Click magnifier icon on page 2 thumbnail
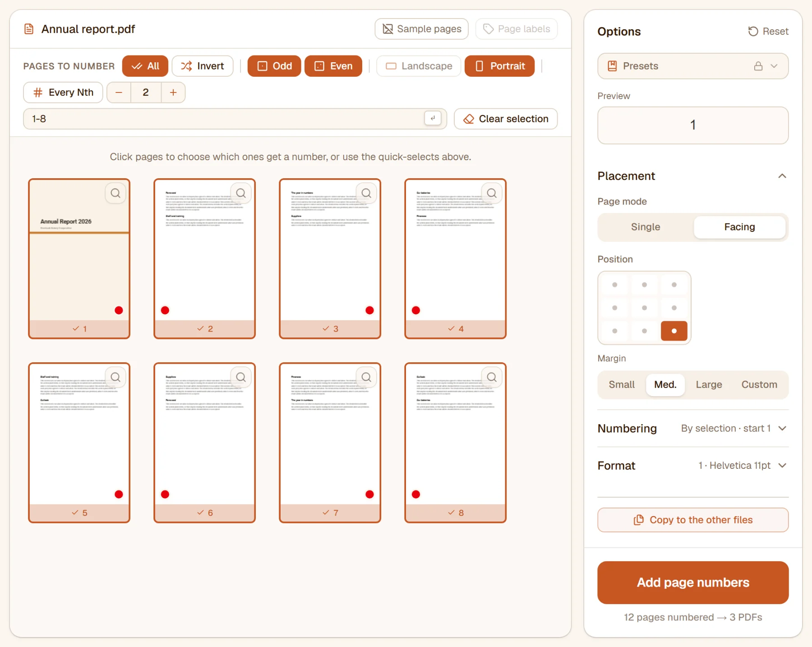The height and width of the screenshot is (647, 812). [241, 193]
